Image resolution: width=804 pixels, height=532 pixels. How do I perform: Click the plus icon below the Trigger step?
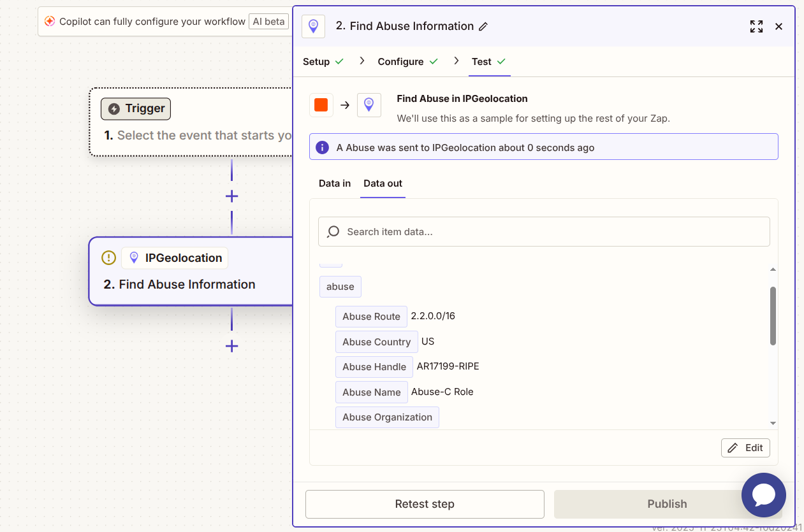232,196
